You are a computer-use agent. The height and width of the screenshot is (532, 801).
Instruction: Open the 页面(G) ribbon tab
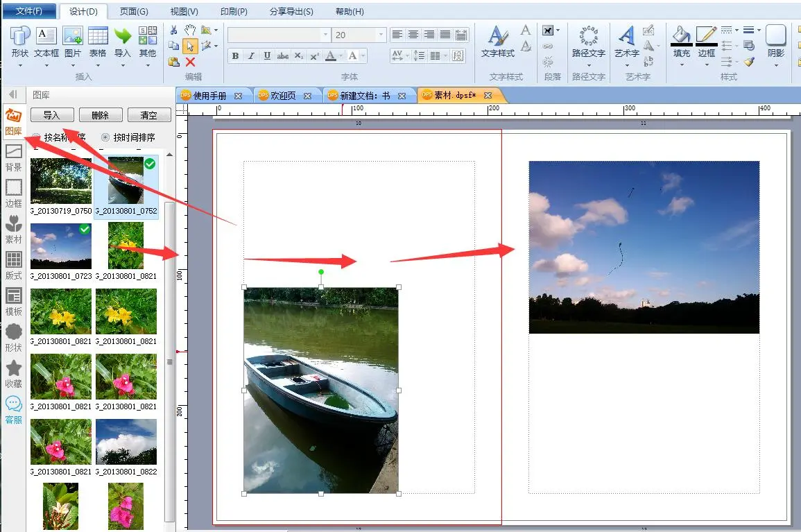click(x=133, y=12)
